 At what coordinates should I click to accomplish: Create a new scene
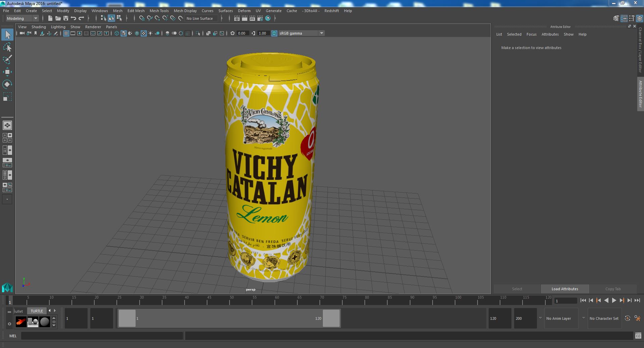pyautogui.click(x=50, y=18)
